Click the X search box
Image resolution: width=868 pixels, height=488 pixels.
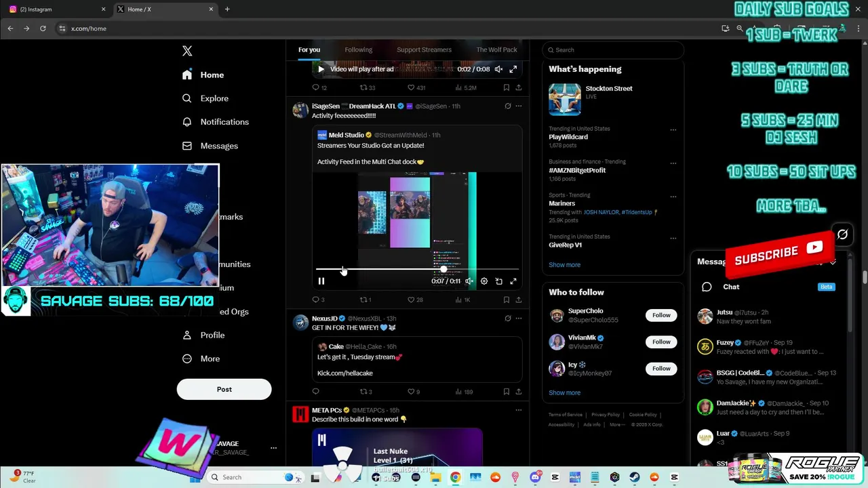click(614, 49)
